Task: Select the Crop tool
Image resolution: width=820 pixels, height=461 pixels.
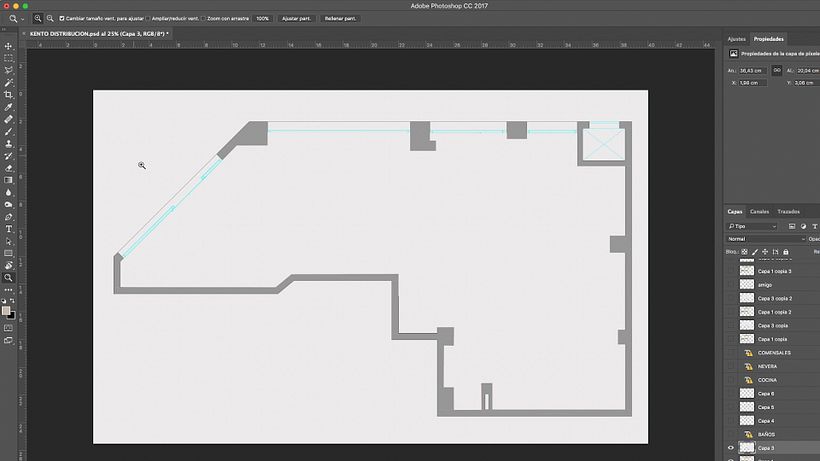Action: (x=8, y=95)
